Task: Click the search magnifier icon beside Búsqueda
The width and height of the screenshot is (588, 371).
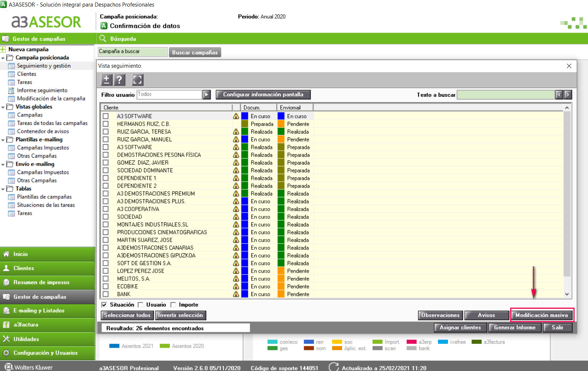Action: (103, 39)
